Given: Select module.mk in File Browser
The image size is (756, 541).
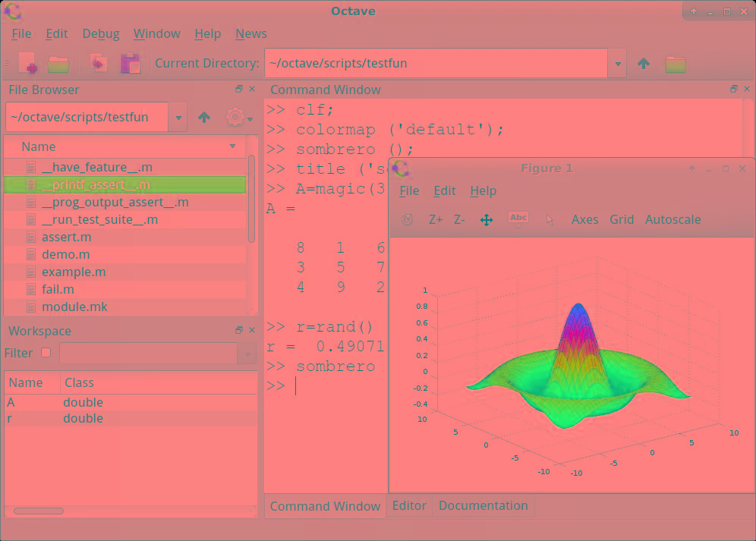Looking at the screenshot, I should [125, 307].
